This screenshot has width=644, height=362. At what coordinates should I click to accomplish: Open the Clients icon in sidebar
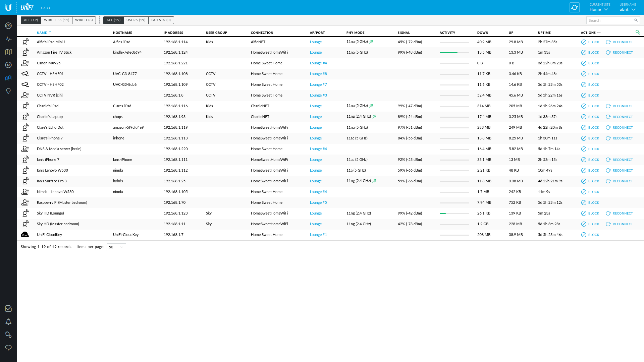(8, 78)
